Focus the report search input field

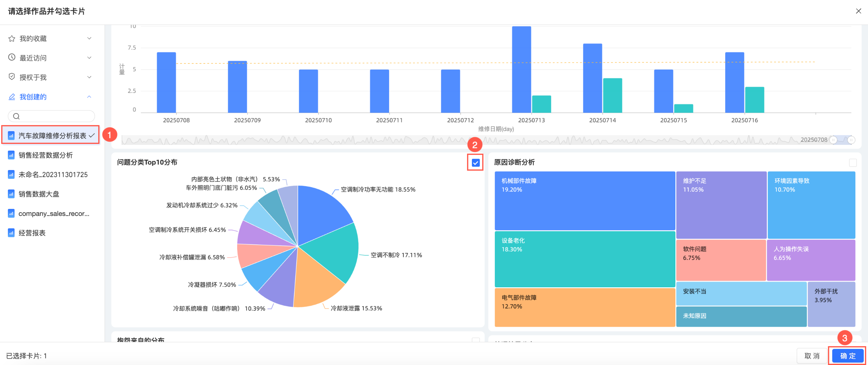[x=51, y=116]
